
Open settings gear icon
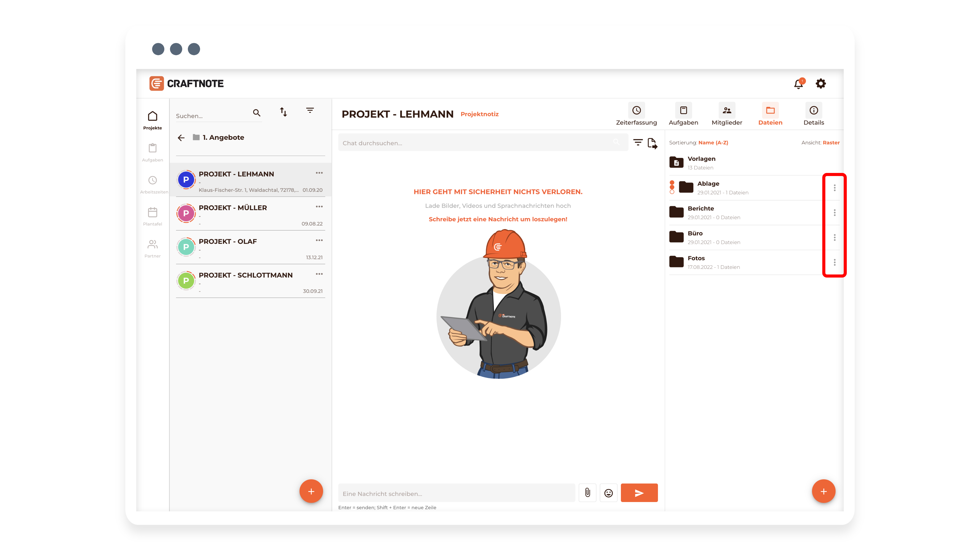point(820,84)
